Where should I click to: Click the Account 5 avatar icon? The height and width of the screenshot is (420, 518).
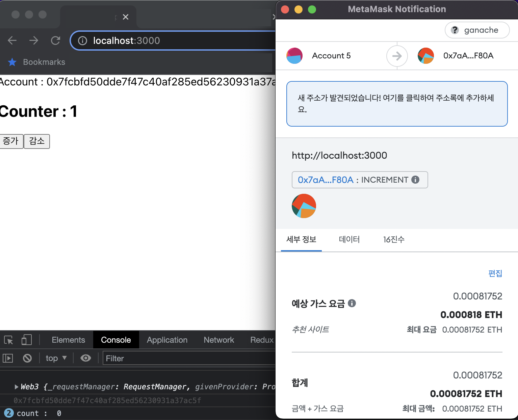(294, 56)
